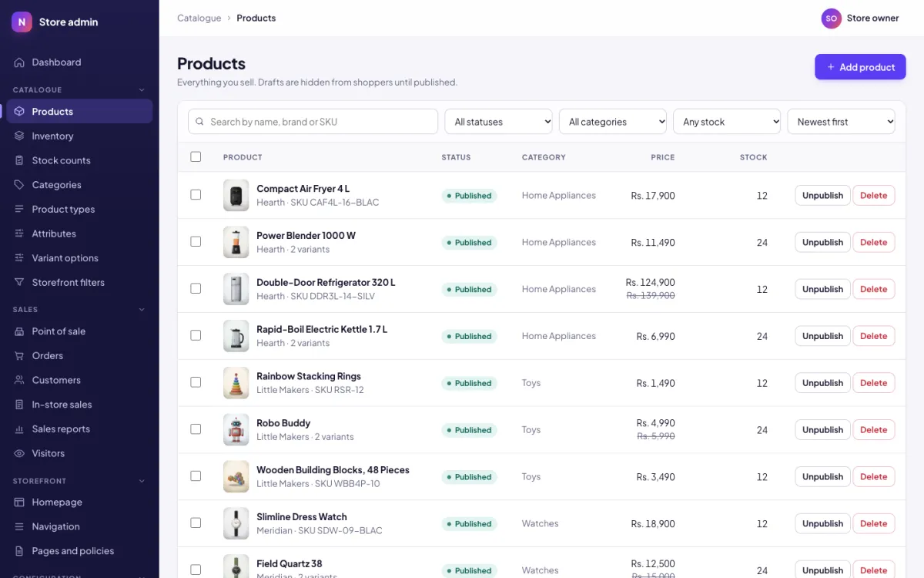Screen dimensions: 924x578
Task: Click the Store admin N logo
Action: pos(22,22)
